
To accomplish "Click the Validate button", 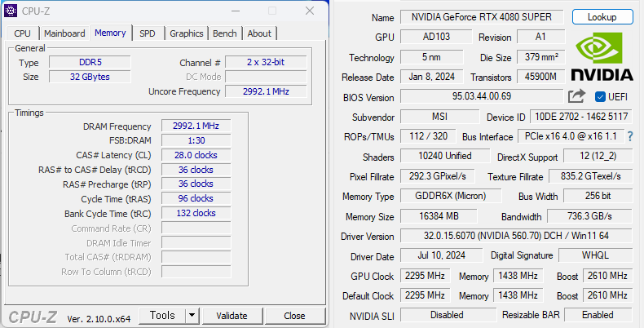I will click(232, 316).
